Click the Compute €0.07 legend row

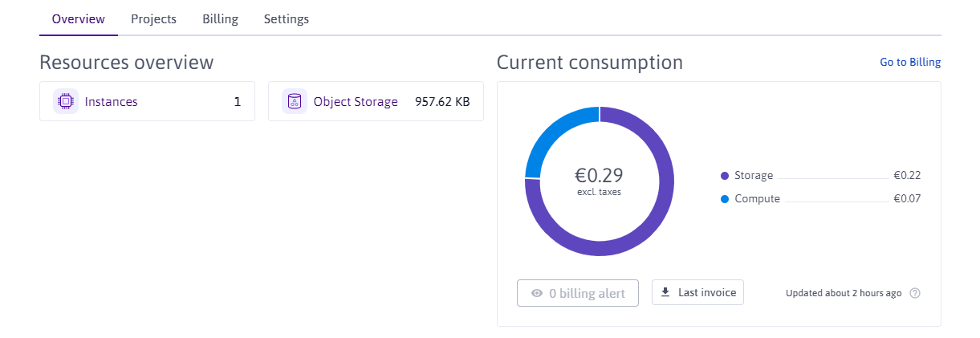[x=820, y=199]
